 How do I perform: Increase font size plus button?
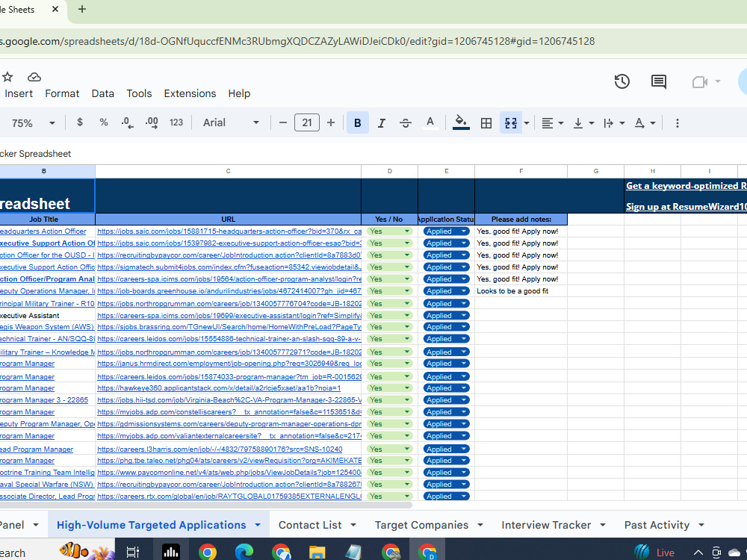pyautogui.click(x=331, y=123)
